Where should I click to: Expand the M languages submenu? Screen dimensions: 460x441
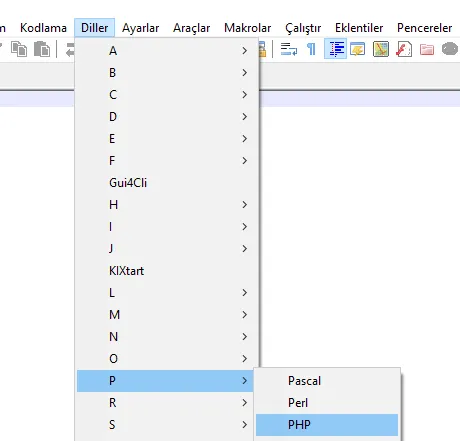(167, 315)
